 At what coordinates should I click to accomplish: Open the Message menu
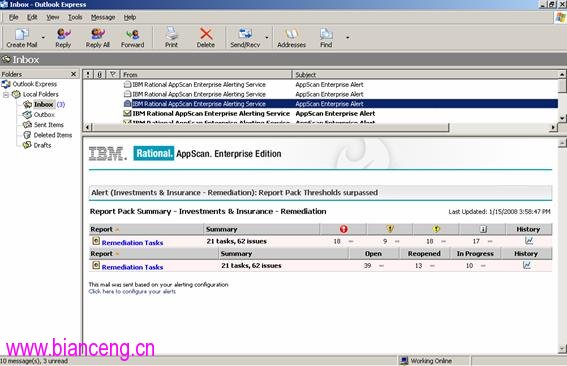coord(103,17)
